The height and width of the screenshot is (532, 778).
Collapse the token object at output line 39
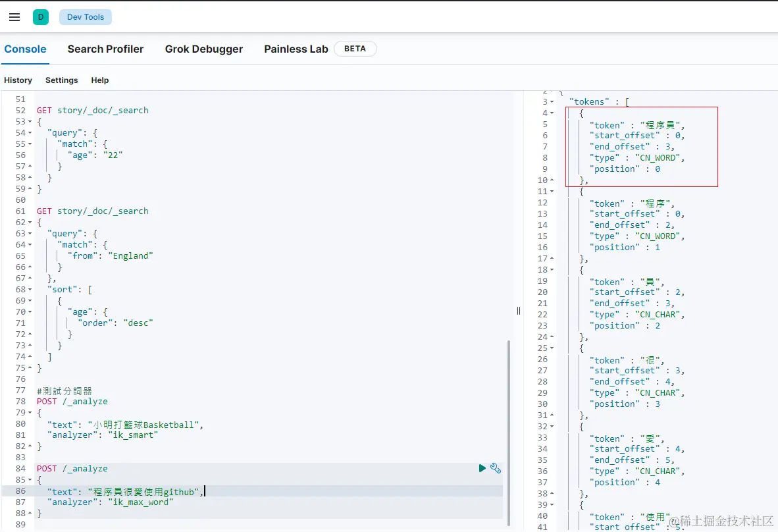552,505
